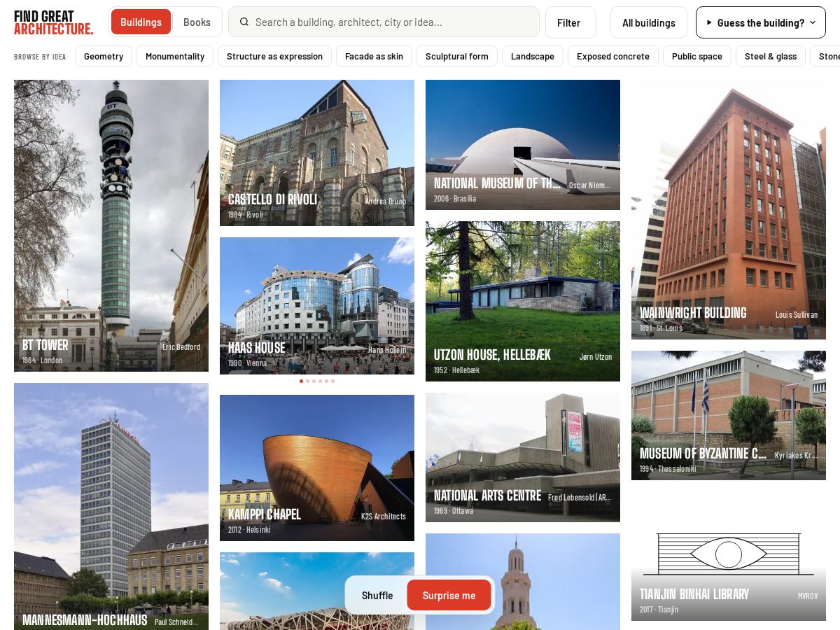Select the Facade as skin tag
Image resolution: width=840 pixels, height=630 pixels.
tap(374, 56)
